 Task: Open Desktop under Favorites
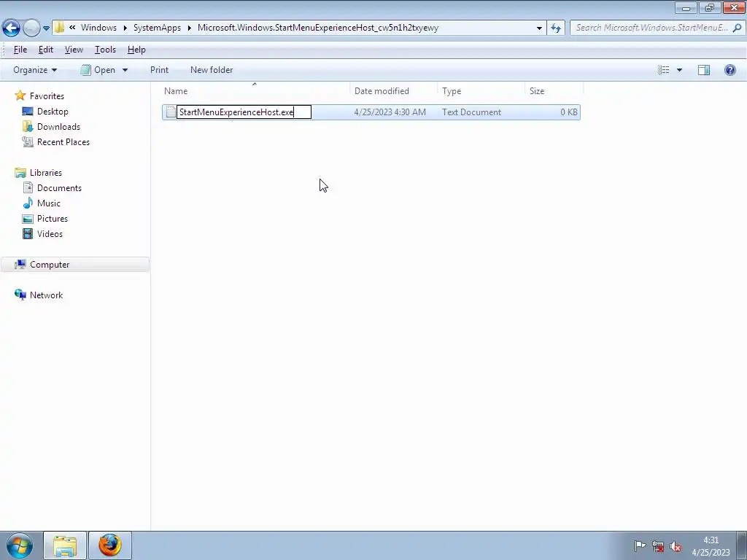point(53,112)
